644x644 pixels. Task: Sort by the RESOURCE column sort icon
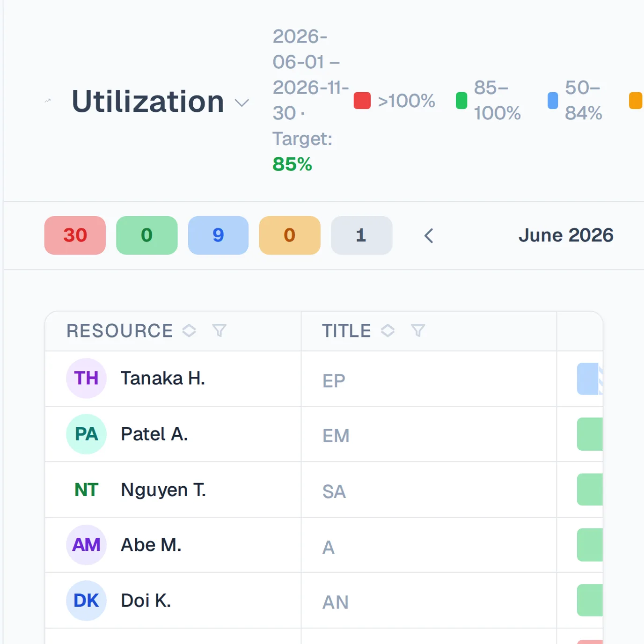click(189, 331)
